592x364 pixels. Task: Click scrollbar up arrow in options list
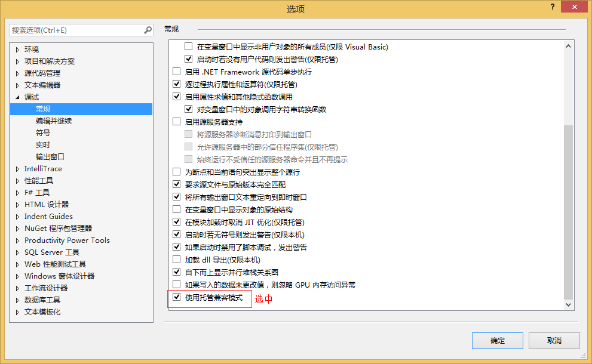click(568, 46)
